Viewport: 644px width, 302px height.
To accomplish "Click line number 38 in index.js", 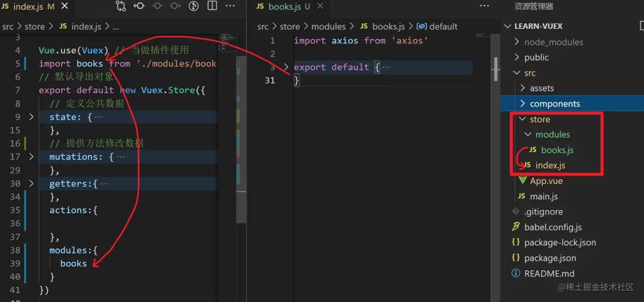I will [x=15, y=250].
